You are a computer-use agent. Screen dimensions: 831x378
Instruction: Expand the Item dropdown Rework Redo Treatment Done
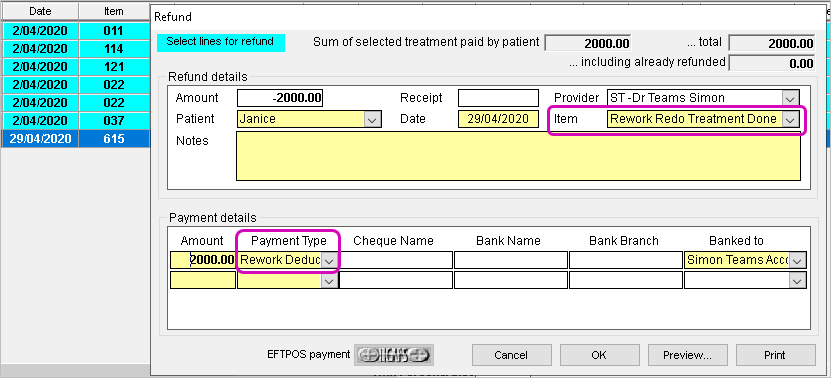[790, 119]
